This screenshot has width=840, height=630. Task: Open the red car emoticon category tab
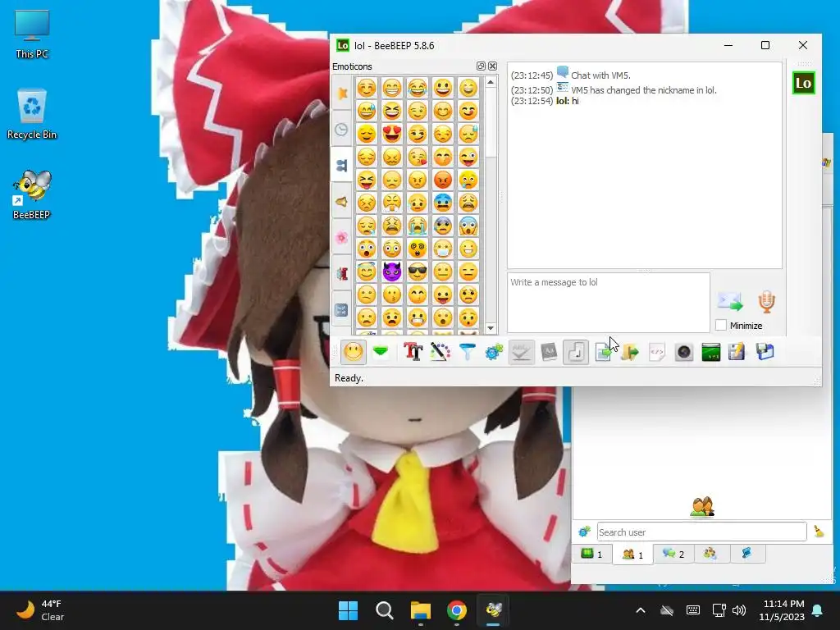pos(342,274)
